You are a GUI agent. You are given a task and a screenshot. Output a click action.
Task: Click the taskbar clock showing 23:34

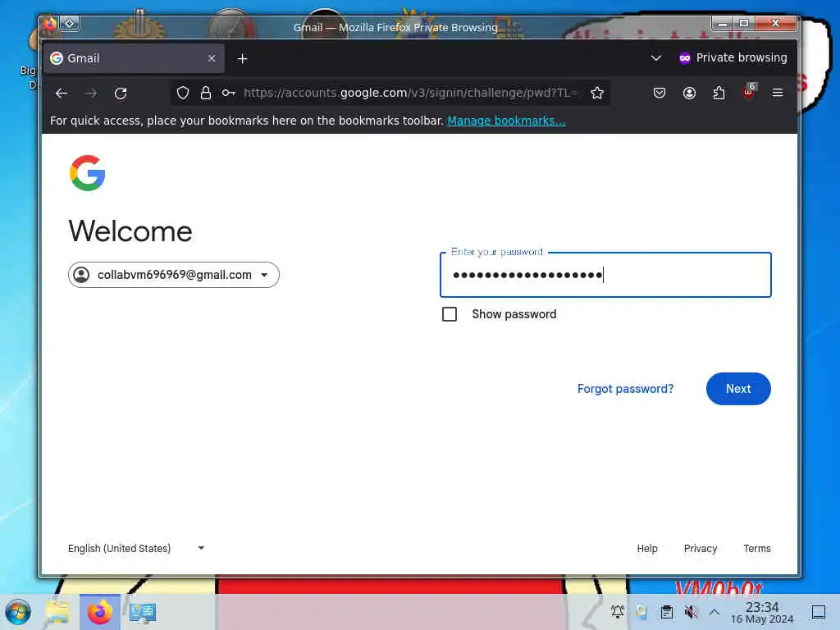point(762,612)
